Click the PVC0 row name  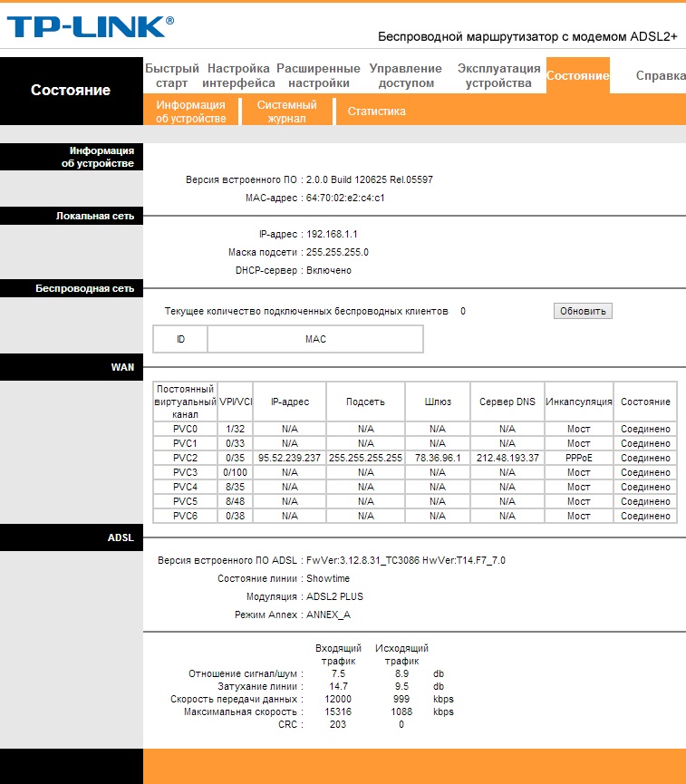tap(185, 429)
